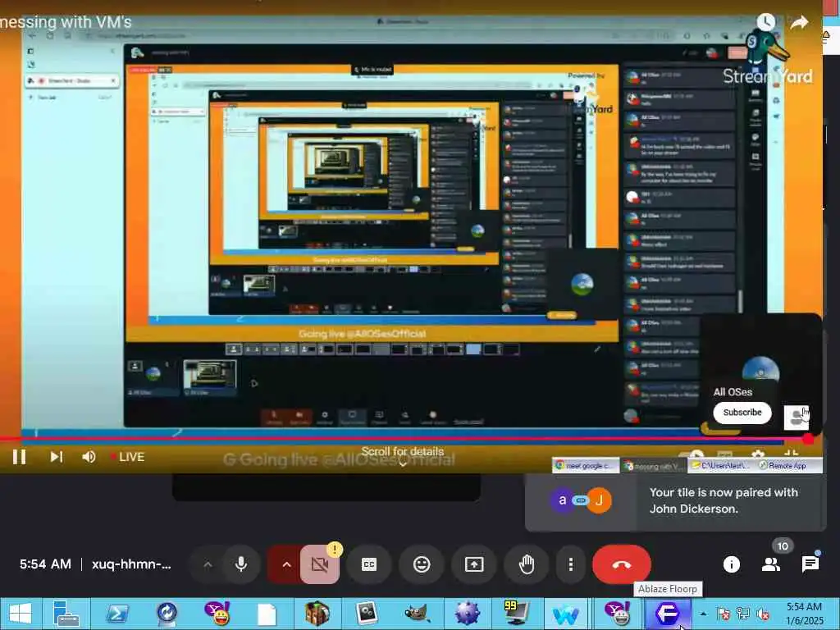Jump to LIVE in the player
This screenshot has height=630, width=840.
coord(127,457)
